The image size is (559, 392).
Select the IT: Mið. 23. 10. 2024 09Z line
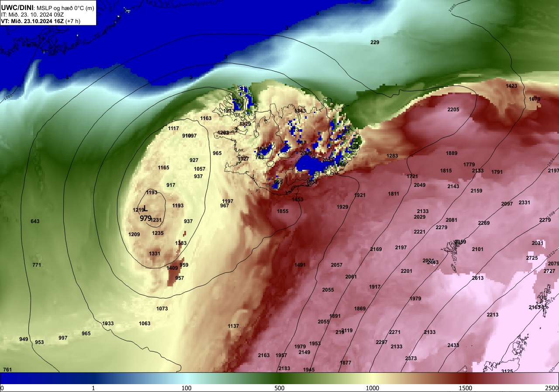(32, 14)
